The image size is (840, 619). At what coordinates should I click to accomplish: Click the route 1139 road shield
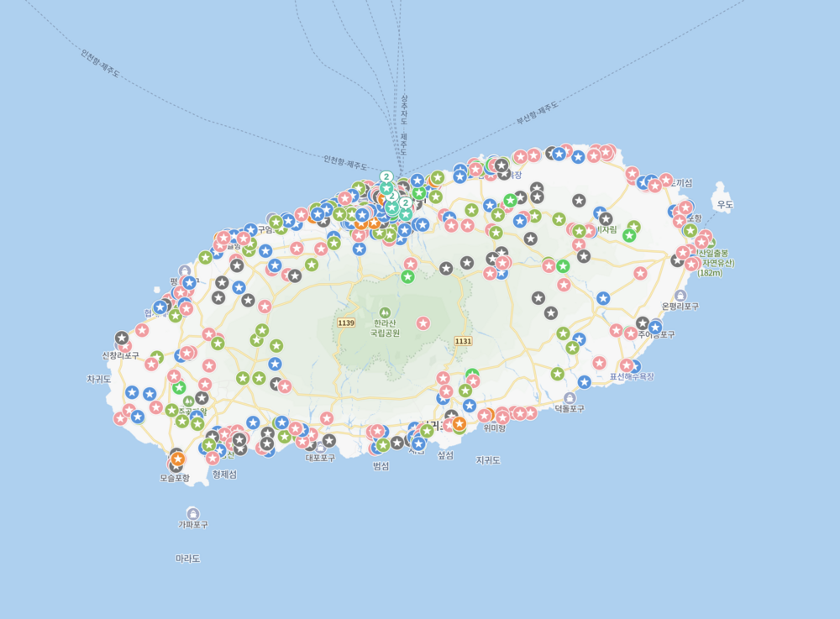point(346,323)
